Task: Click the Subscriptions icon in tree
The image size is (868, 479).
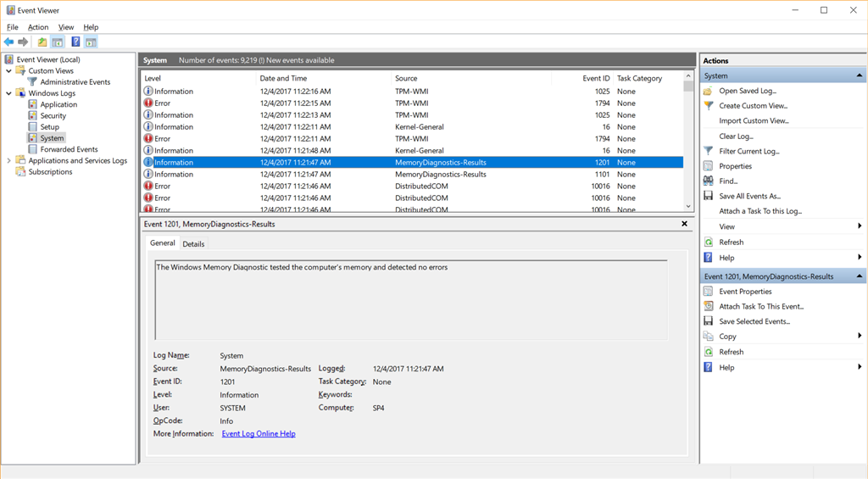Action: pos(20,171)
